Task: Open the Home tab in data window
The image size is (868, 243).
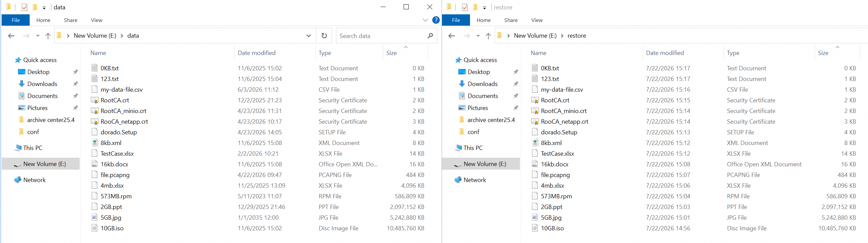Action: [x=43, y=20]
